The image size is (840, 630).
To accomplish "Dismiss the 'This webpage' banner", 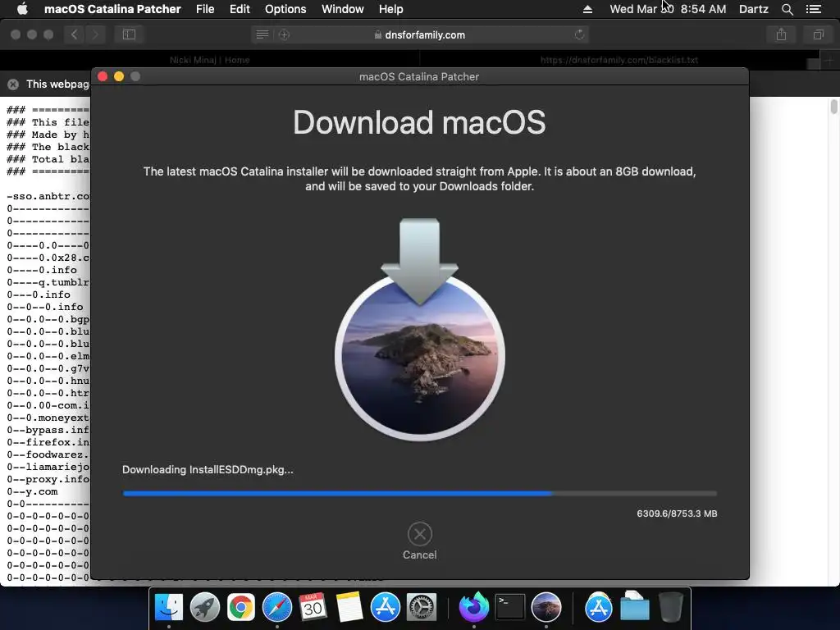I will 13,84.
